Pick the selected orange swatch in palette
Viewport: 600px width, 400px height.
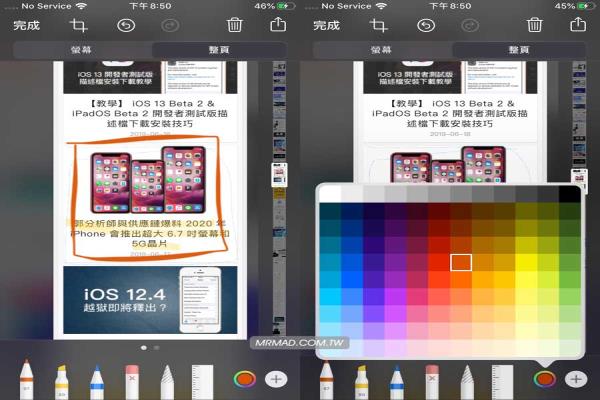(461, 262)
